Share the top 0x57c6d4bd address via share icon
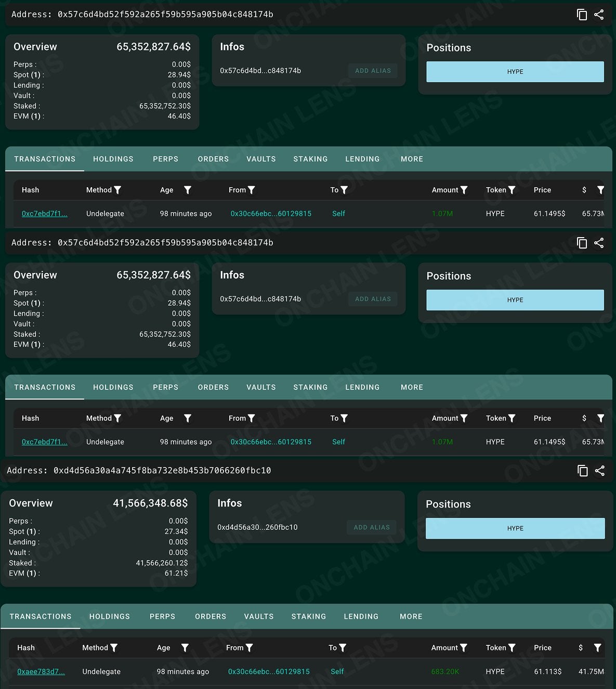 [599, 15]
